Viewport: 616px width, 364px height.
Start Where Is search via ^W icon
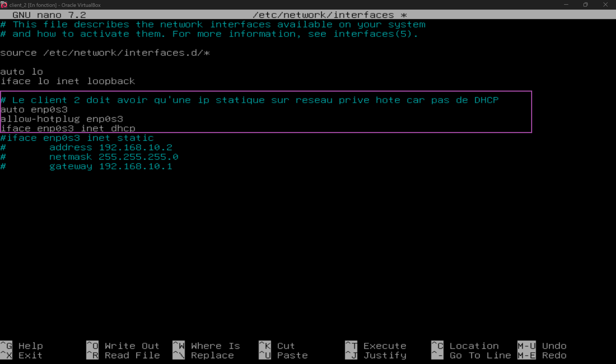click(x=179, y=346)
